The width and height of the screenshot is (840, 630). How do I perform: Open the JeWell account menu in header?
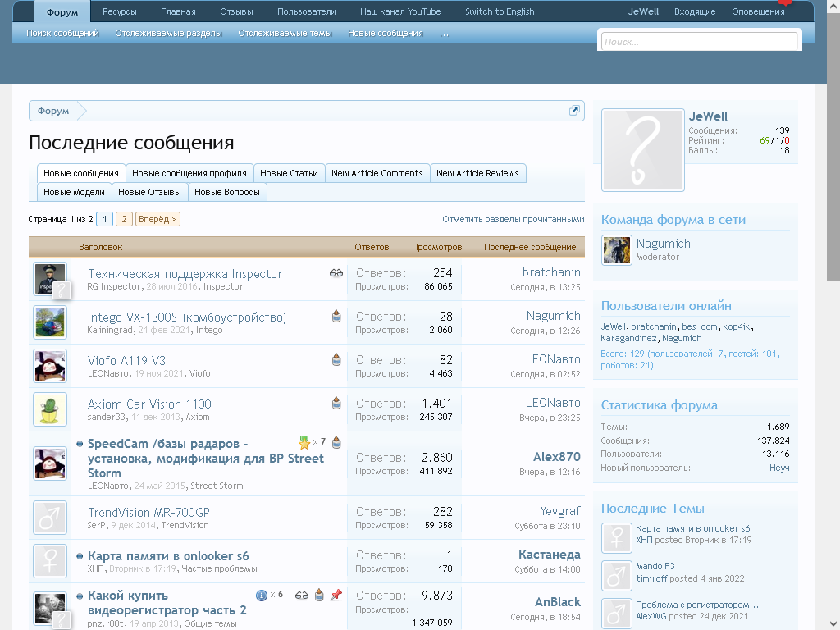(x=643, y=11)
